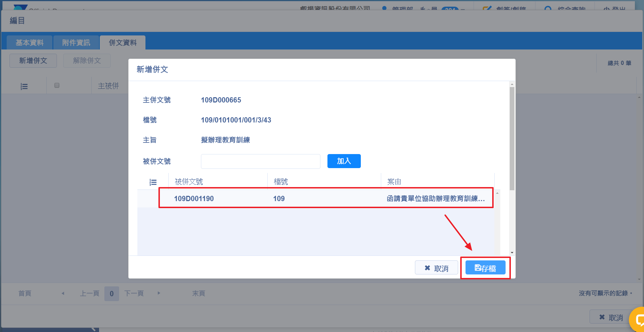Click the next page arrow icon

coord(159,293)
